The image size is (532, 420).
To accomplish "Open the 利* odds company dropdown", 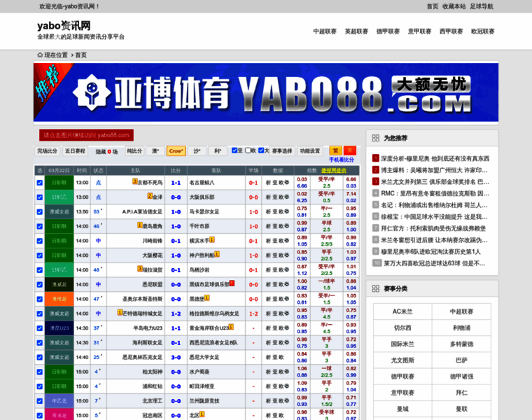I will (x=218, y=151).
